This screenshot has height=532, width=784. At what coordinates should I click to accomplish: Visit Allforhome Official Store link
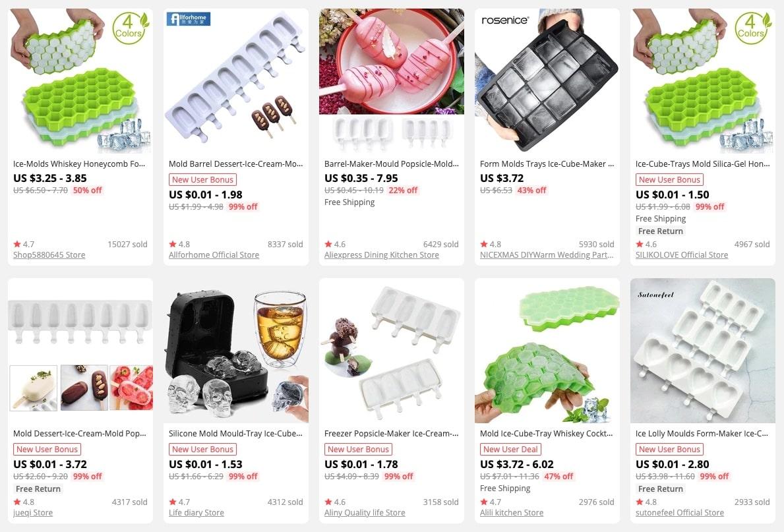click(x=214, y=255)
